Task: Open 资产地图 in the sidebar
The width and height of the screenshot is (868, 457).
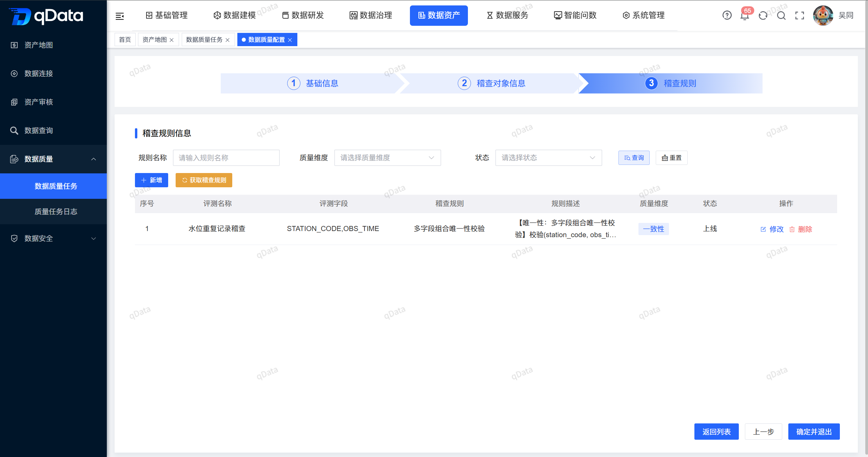Action: [x=53, y=45]
